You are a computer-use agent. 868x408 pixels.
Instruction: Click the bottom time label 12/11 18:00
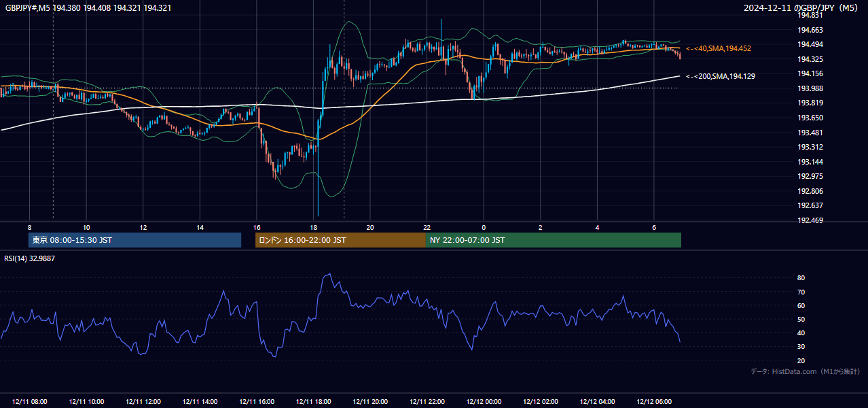(x=313, y=402)
